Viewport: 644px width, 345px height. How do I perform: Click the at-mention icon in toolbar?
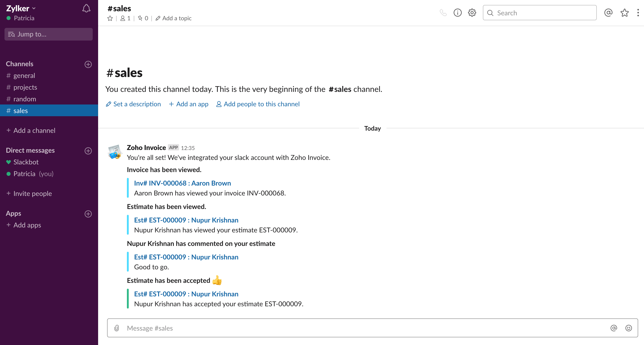[608, 13]
